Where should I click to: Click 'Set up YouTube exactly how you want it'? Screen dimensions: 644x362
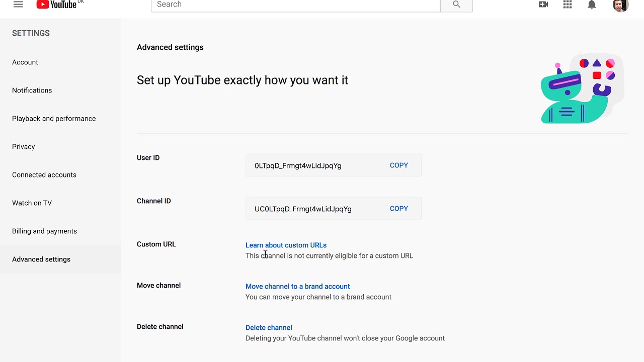point(243,80)
